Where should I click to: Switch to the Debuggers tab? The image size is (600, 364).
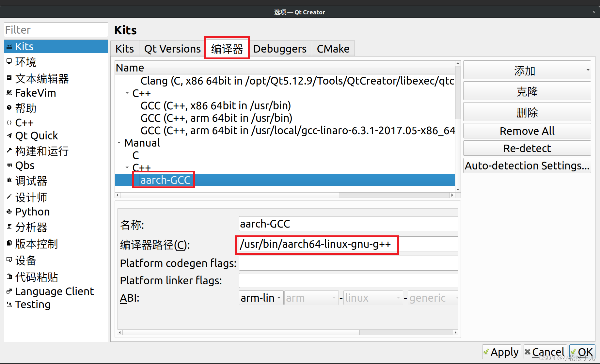tap(280, 48)
